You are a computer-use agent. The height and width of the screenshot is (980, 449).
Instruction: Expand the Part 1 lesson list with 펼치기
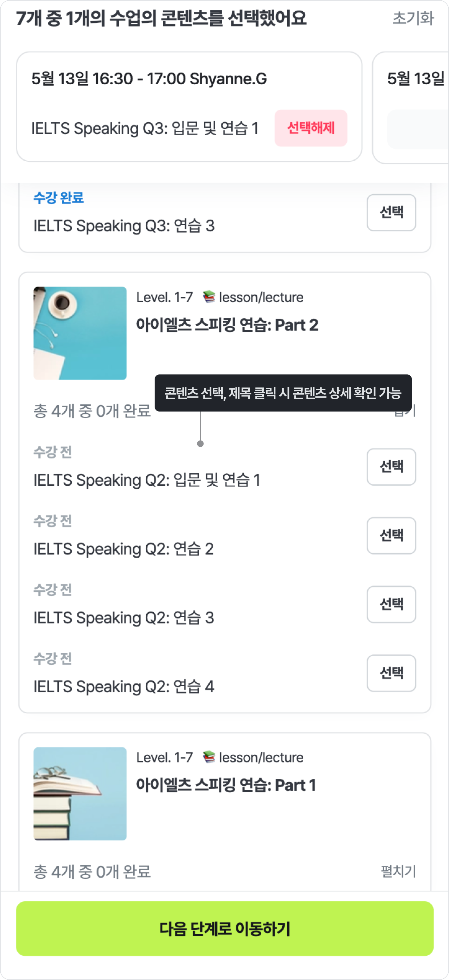click(x=398, y=871)
